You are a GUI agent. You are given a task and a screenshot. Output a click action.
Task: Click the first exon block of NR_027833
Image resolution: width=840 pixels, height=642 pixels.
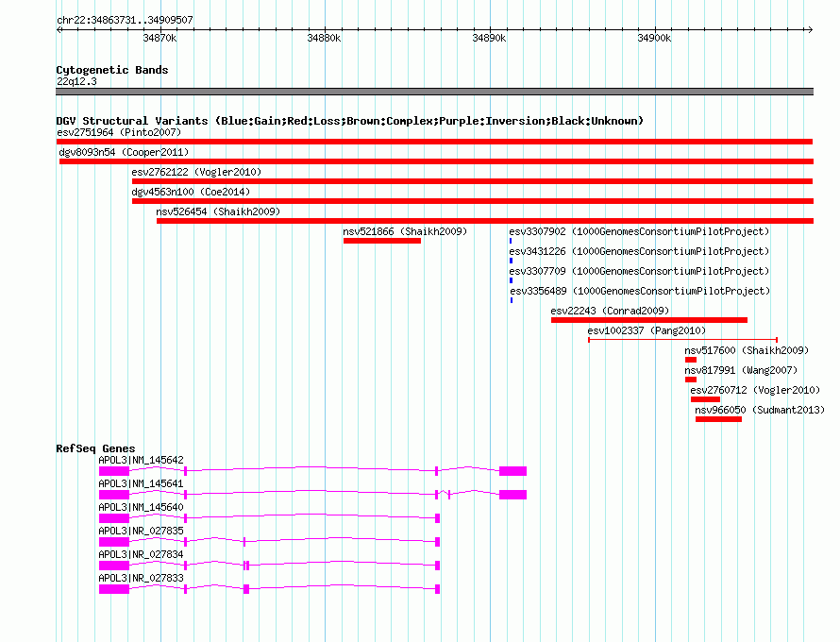[x=114, y=589]
